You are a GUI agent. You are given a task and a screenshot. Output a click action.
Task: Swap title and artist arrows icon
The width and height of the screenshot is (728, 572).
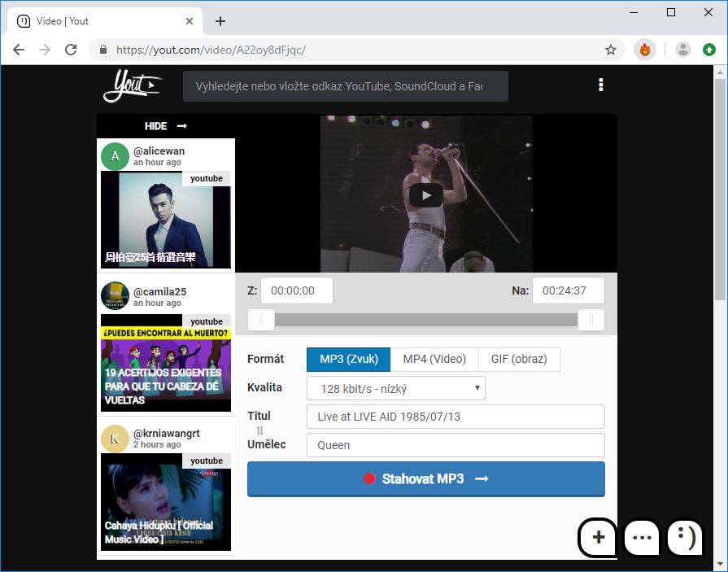click(260, 431)
